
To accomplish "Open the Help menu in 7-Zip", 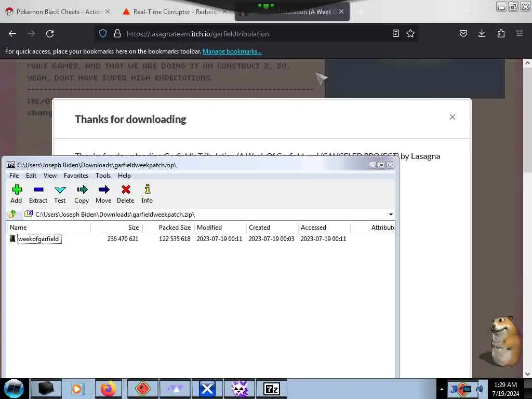I will [x=124, y=176].
